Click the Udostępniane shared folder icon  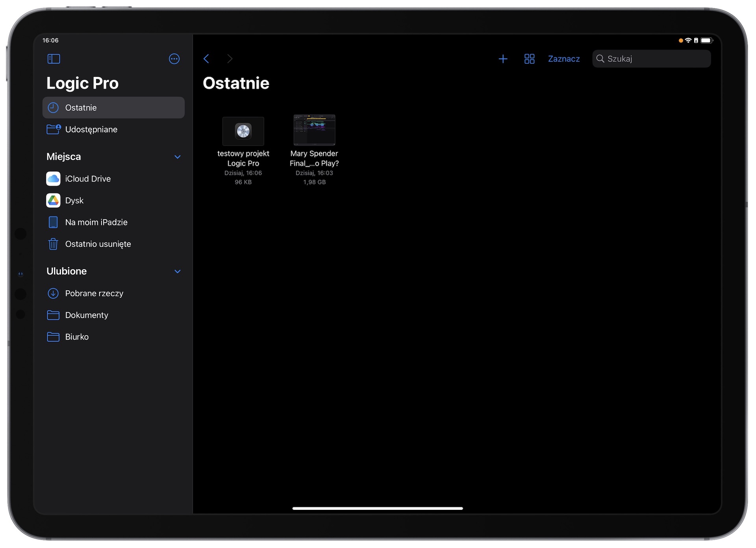point(54,129)
